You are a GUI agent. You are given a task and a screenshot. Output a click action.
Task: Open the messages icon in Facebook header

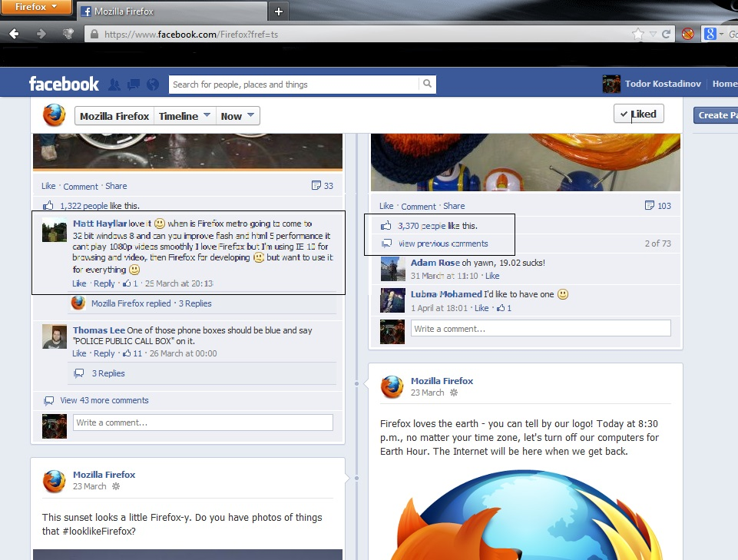134,84
